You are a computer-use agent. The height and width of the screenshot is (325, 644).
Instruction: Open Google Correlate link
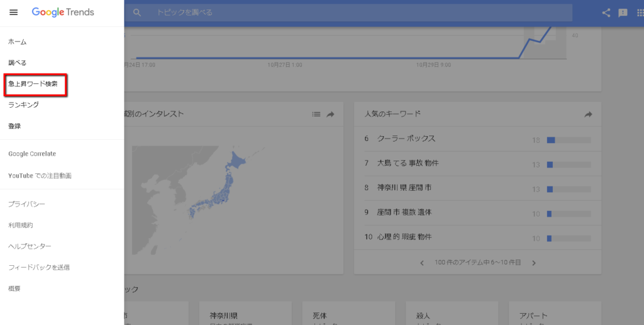coord(32,154)
